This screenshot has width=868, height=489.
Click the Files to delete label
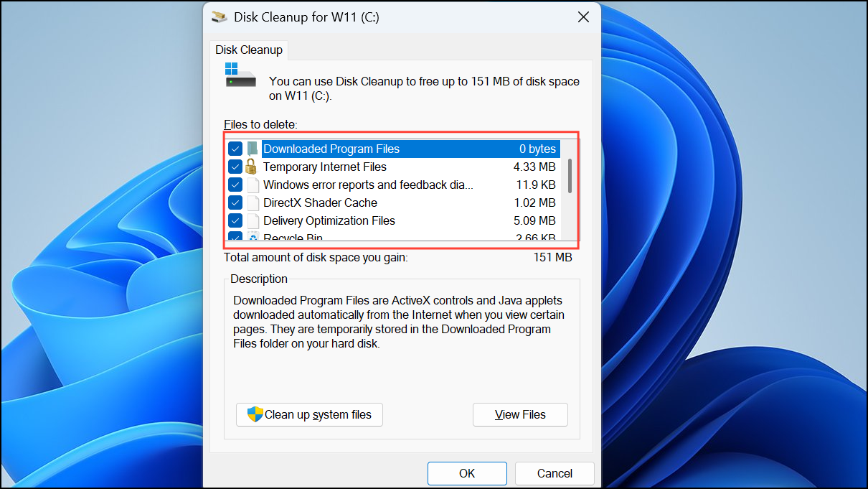pos(260,125)
